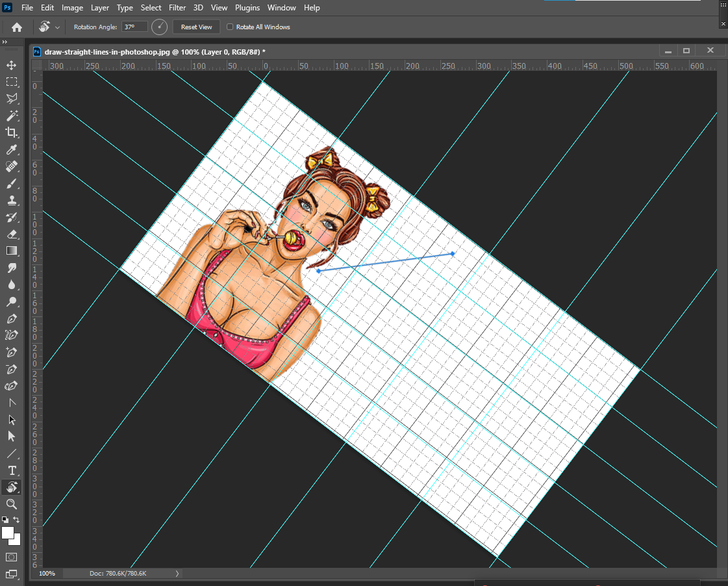
Task: Swap foreground and background colors
Action: 17,520
